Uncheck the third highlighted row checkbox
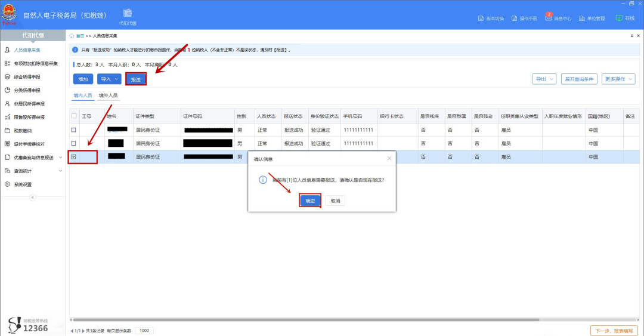Viewport: 644px width, 336px height. click(74, 157)
